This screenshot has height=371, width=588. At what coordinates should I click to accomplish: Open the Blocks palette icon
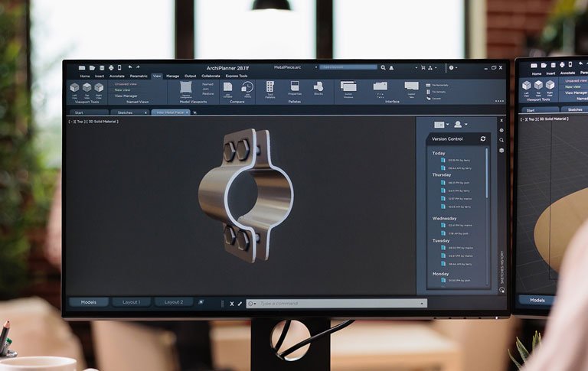(x=318, y=86)
